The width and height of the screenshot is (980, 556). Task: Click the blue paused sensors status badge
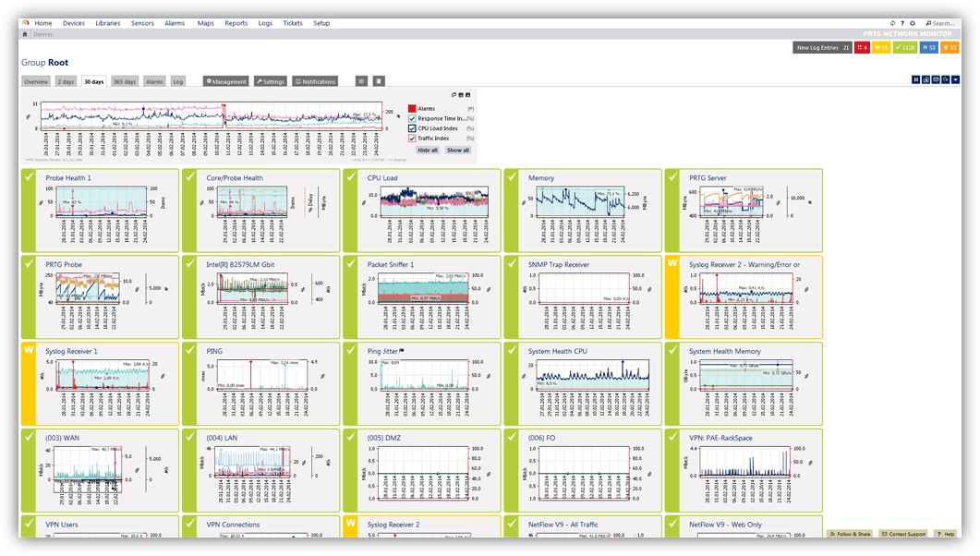pos(929,48)
